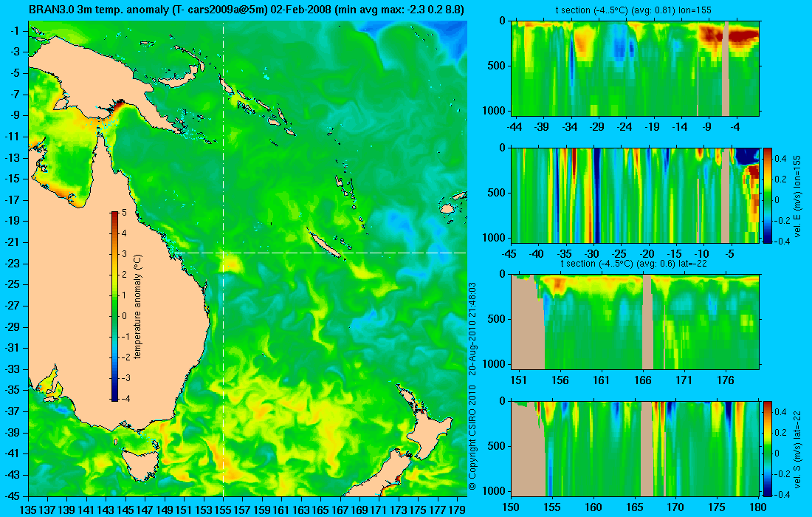The image size is (812, 517).
Task: Click '-33' on the main map latitude axis
Action: click(x=13, y=369)
